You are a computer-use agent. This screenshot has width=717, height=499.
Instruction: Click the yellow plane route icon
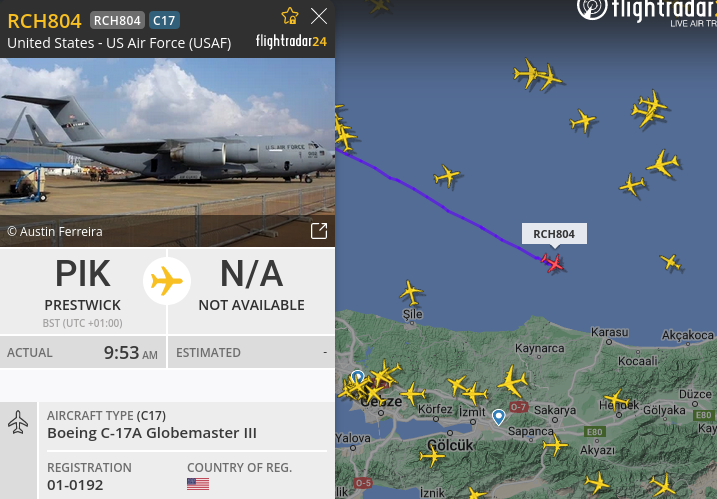(167, 281)
